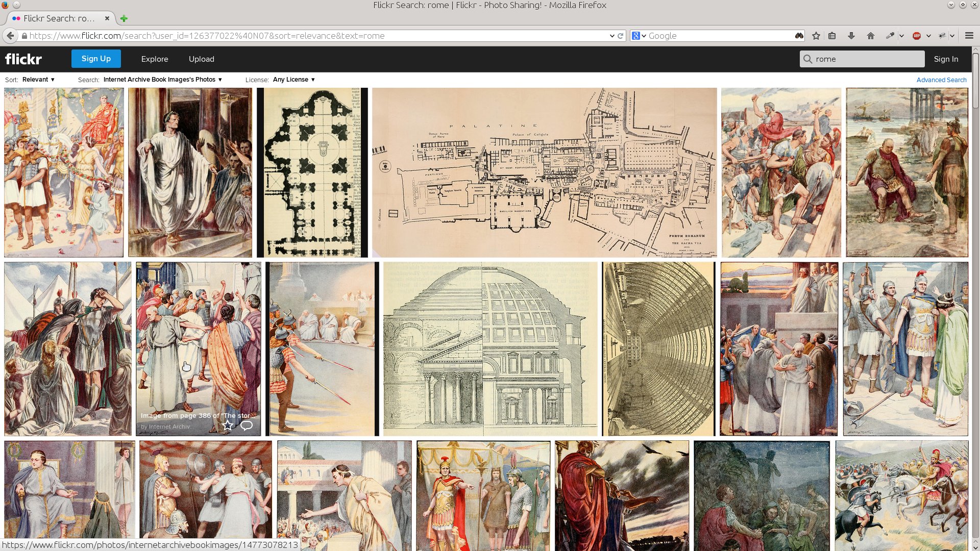
Task: Comment on the hovered photo via bubble icon
Action: pos(247,425)
